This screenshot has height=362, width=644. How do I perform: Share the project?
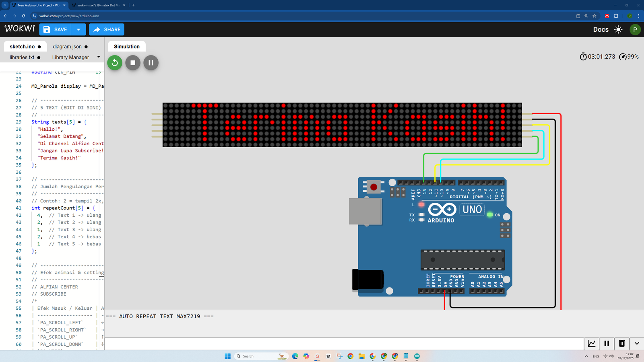107,29
